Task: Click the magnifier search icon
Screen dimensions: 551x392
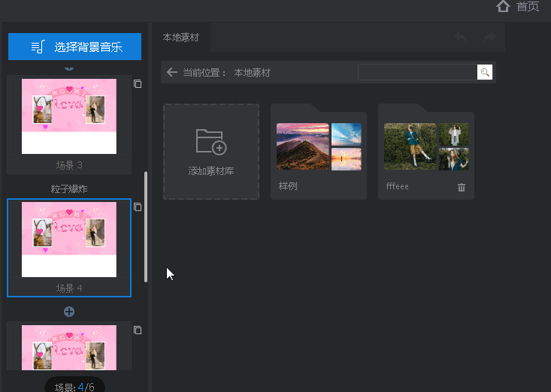Action: click(x=485, y=72)
